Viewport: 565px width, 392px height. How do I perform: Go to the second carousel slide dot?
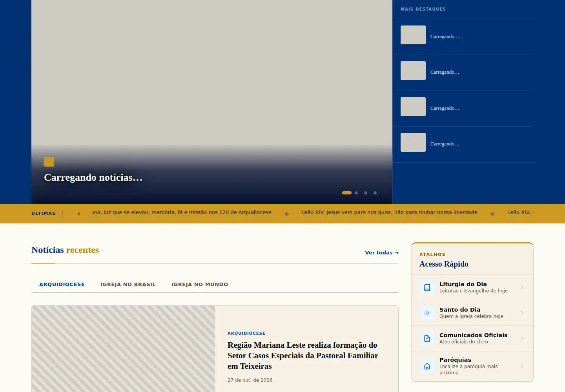point(356,193)
